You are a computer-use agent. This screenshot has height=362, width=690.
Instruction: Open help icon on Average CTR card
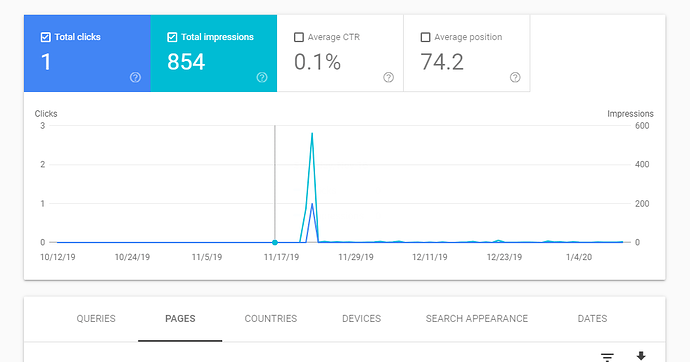pos(389,77)
